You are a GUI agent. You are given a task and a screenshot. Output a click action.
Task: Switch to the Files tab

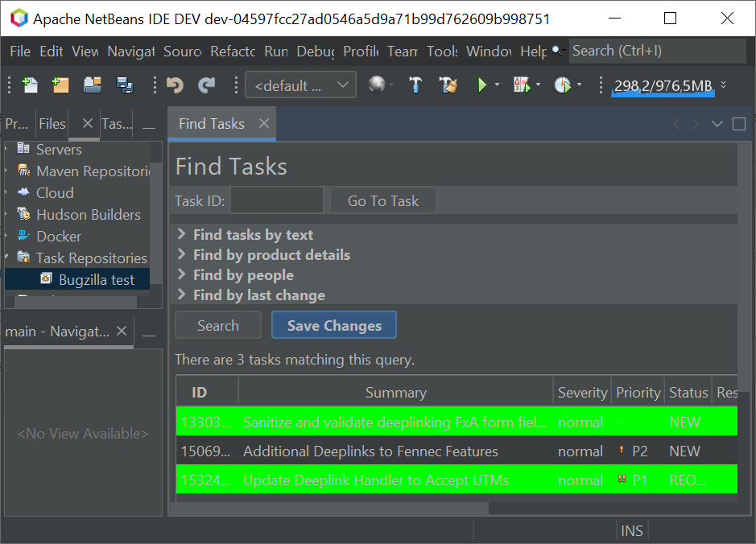tap(52, 124)
